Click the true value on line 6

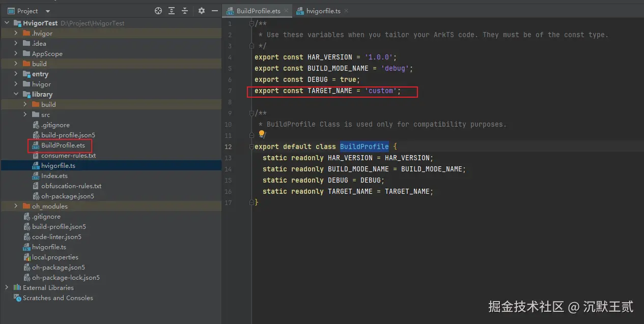point(348,79)
